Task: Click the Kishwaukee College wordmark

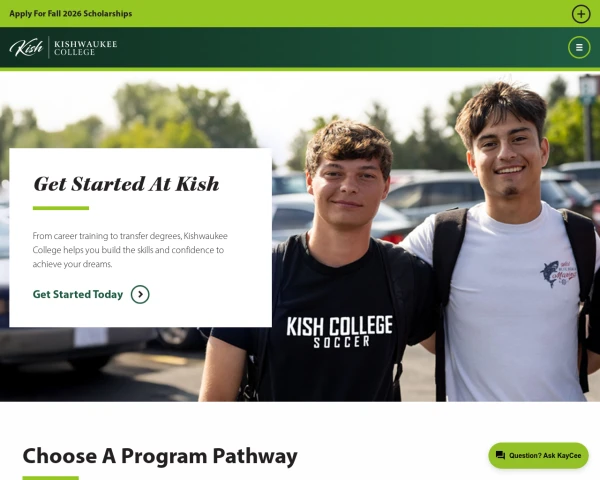Action: pyautogui.click(x=85, y=48)
